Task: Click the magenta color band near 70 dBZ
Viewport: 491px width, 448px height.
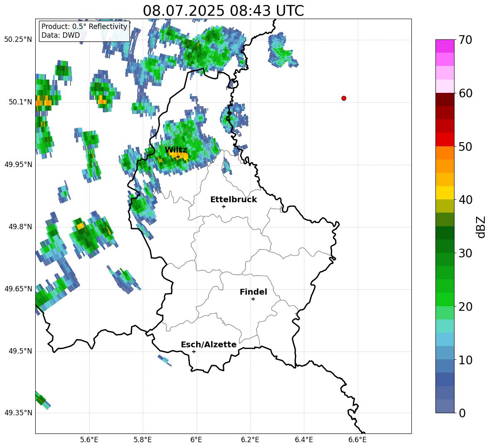Action: click(x=445, y=46)
